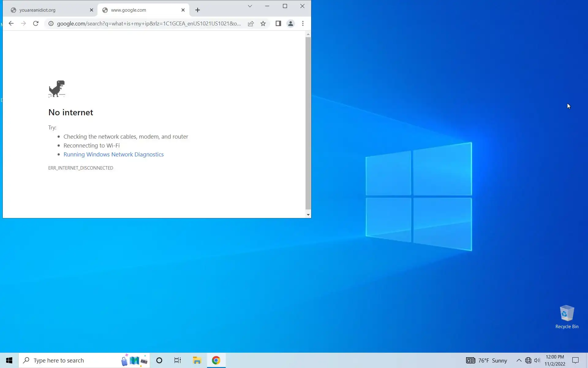
Task: Click the address bar URL field
Action: (x=149, y=24)
